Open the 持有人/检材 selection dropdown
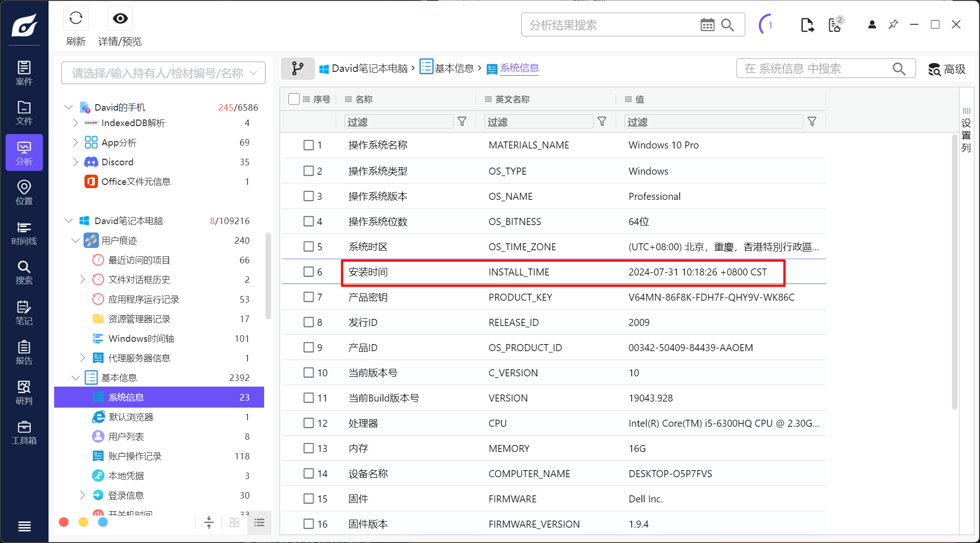This screenshot has width=980, height=543. 163,73
